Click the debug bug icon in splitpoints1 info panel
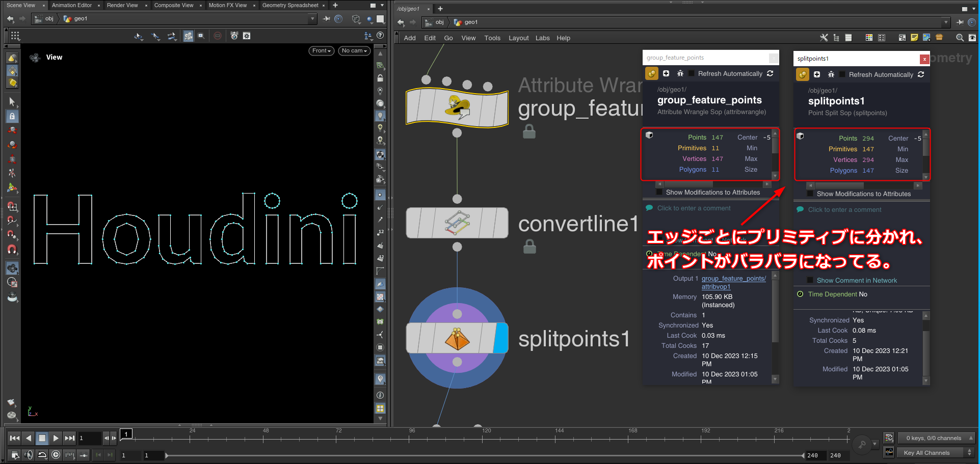The width and height of the screenshot is (980, 464). (831, 74)
